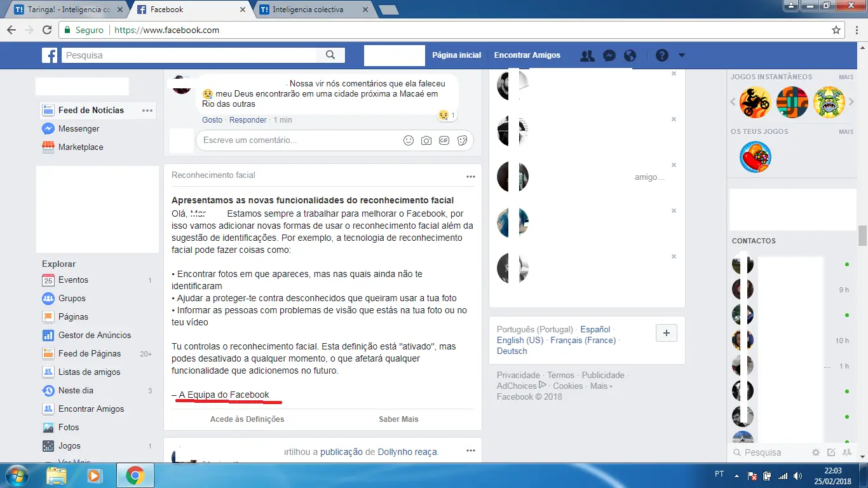Open chat settings gear in contacts panel
Screen dimensions: 868x488
pyautogui.click(x=816, y=452)
